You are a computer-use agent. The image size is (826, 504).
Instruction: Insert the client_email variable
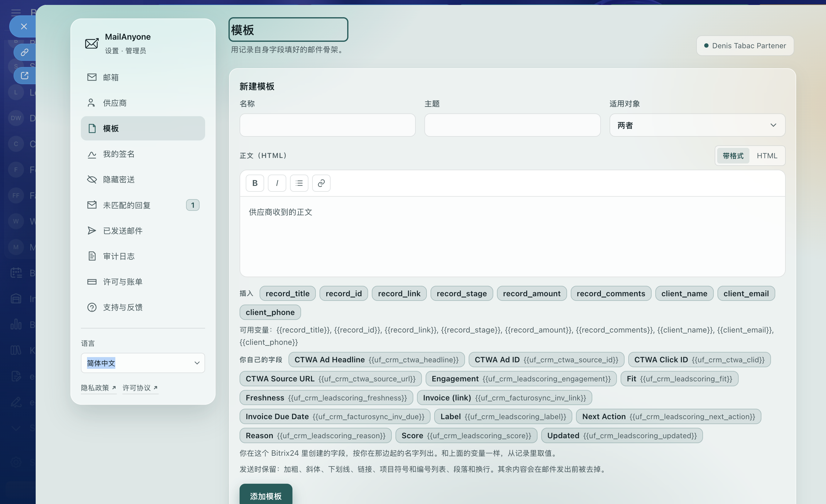[746, 293]
